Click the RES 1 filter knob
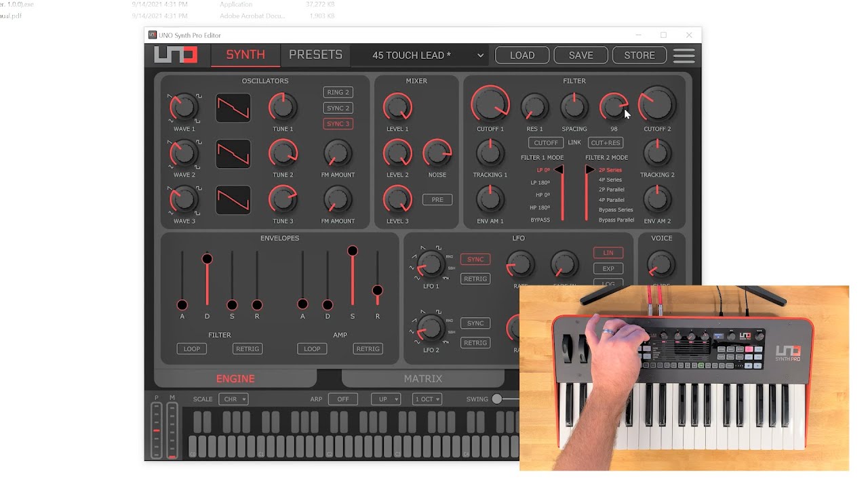This screenshot has height=488, width=868. click(x=534, y=107)
